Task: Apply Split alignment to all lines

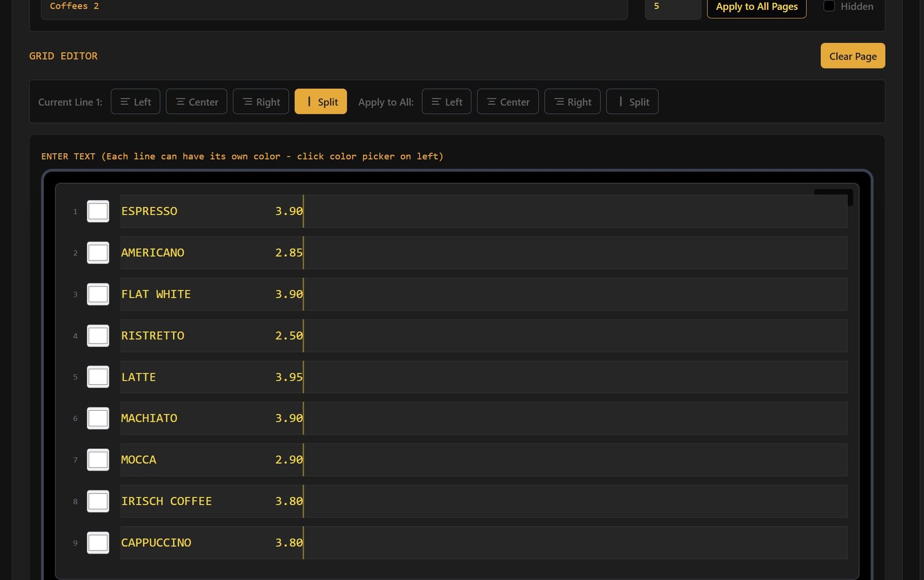Action: pos(632,102)
